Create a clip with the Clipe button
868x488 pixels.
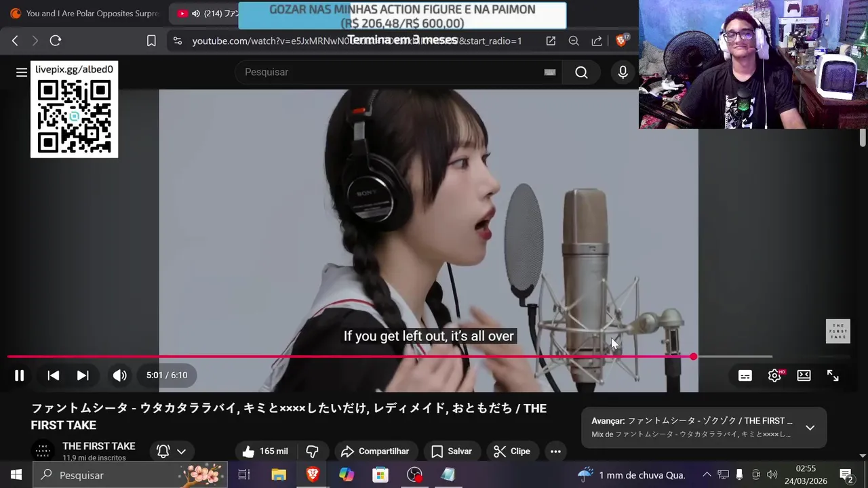coord(512,451)
